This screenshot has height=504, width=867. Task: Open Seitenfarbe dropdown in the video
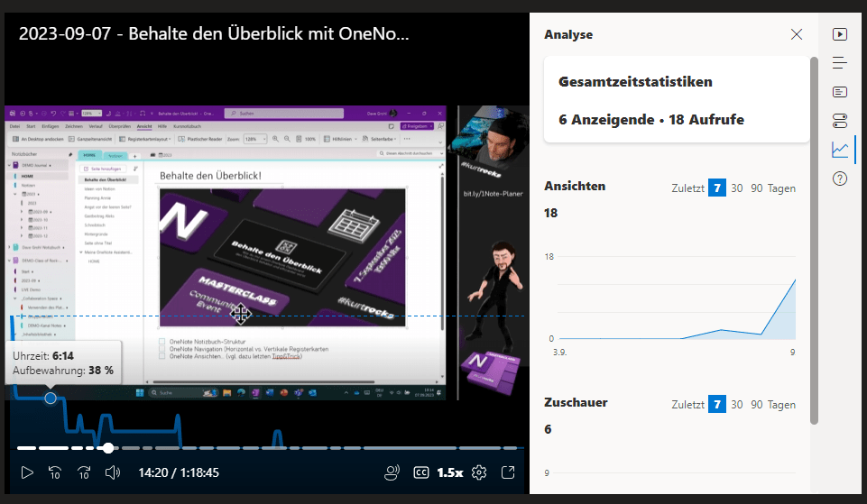(379, 139)
